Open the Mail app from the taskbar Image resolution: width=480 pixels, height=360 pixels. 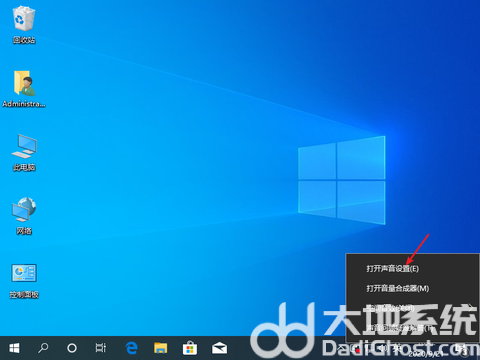point(219,348)
